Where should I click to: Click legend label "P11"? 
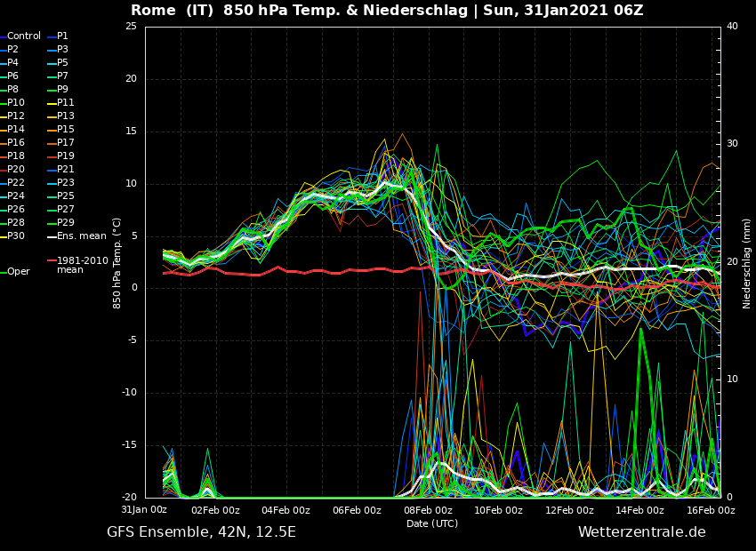66,102
